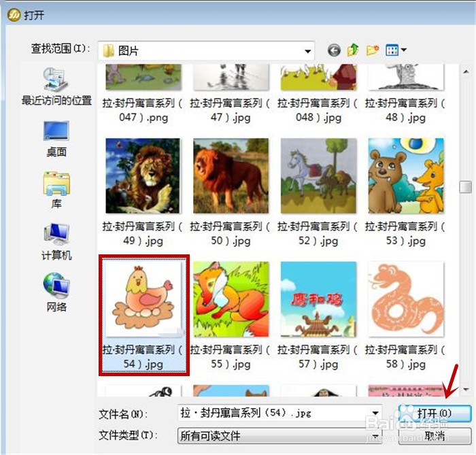Select lion thumbnail 49 .jpg
The width and height of the screenshot is (476, 455).
(x=143, y=175)
